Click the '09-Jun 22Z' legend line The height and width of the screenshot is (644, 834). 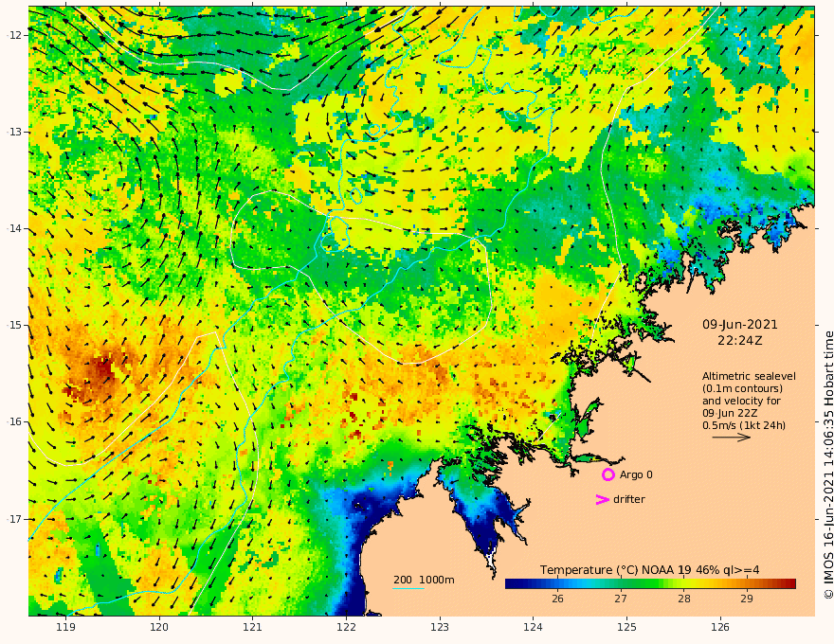pyautogui.click(x=730, y=413)
